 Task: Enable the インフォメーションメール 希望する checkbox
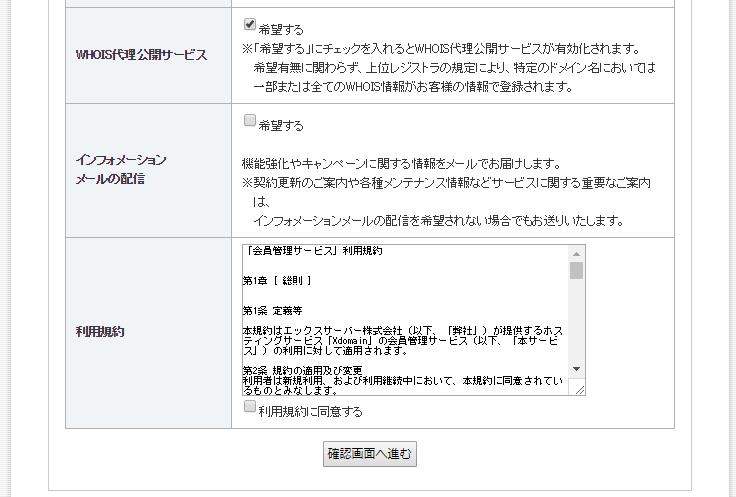click(249, 121)
